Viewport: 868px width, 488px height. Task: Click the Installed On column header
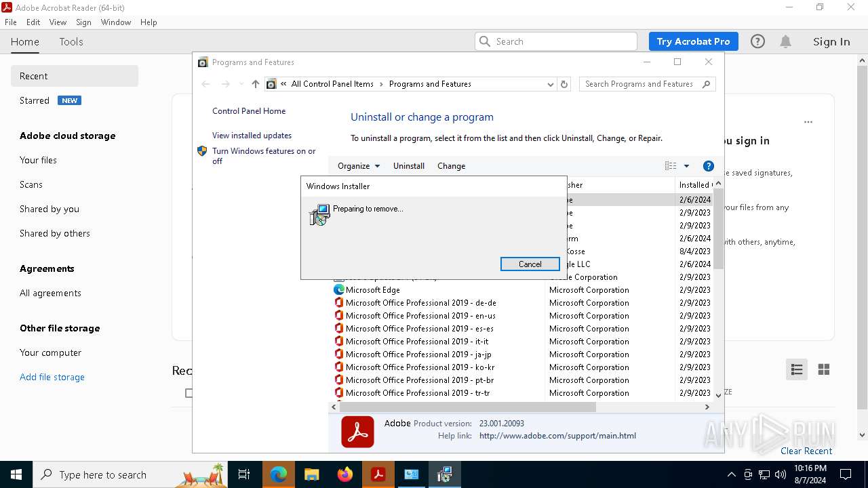pos(694,185)
